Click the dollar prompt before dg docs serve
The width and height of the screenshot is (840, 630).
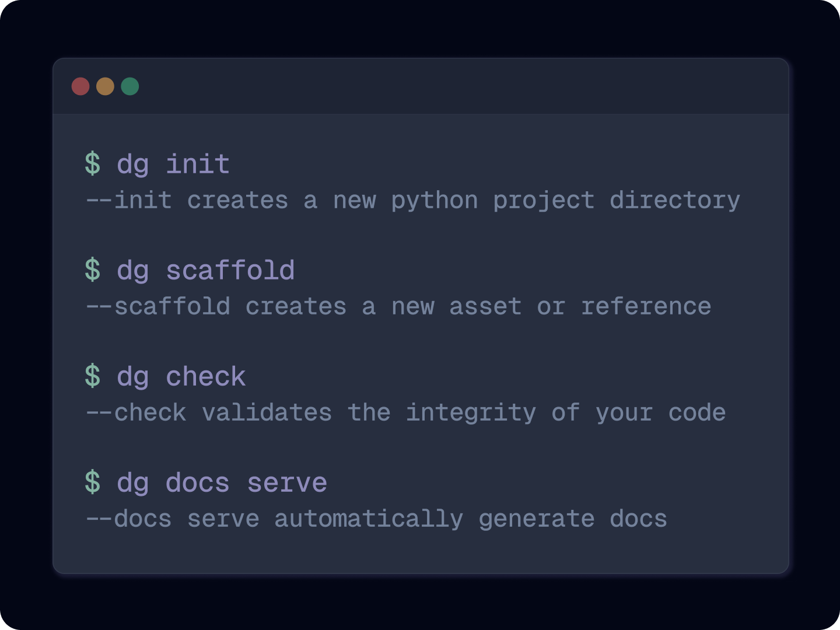pos(92,482)
